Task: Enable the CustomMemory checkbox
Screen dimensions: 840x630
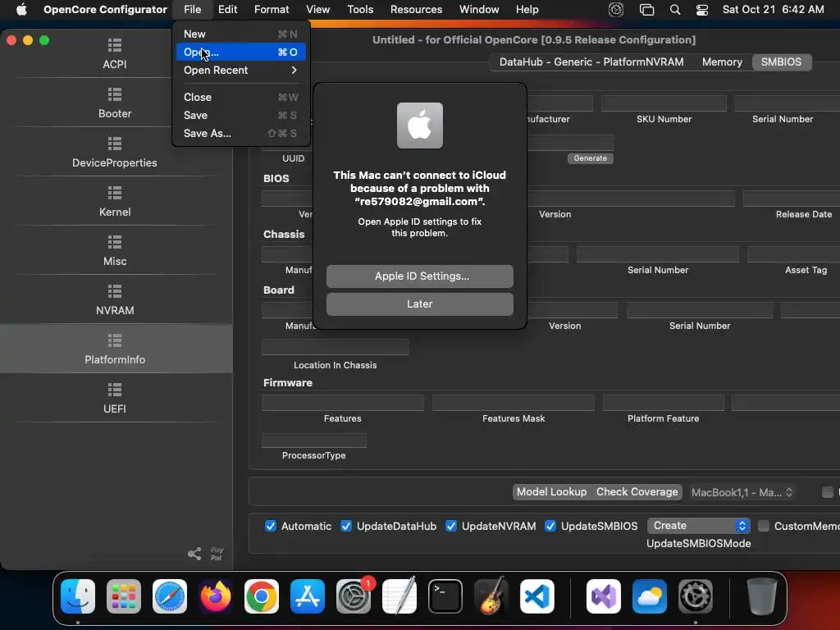Action: (x=764, y=526)
